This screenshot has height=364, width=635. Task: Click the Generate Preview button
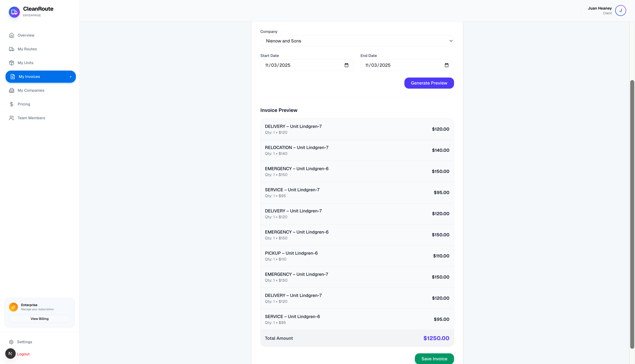coord(429,83)
